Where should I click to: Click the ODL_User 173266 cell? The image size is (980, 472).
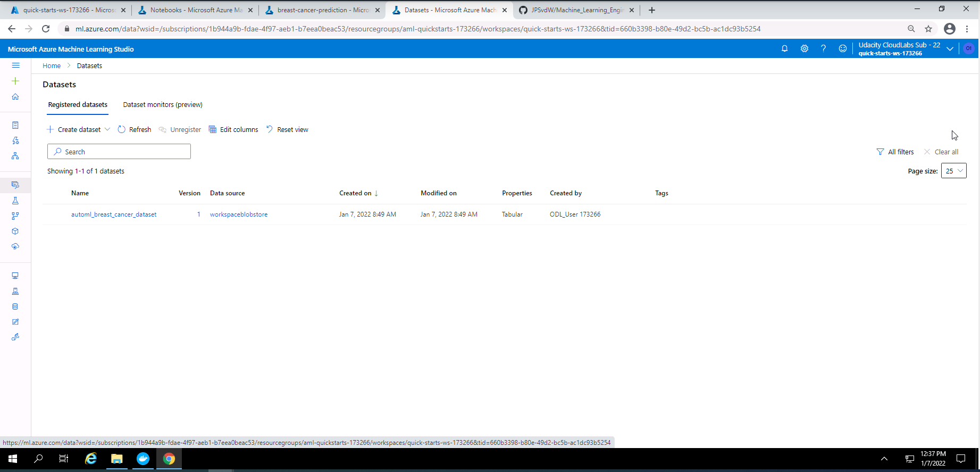(x=575, y=214)
